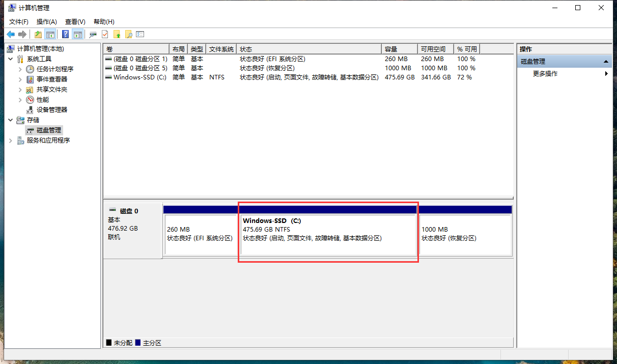Click the gray Forward arrow in toolbar
This screenshot has width=617, height=364.
tap(22, 34)
